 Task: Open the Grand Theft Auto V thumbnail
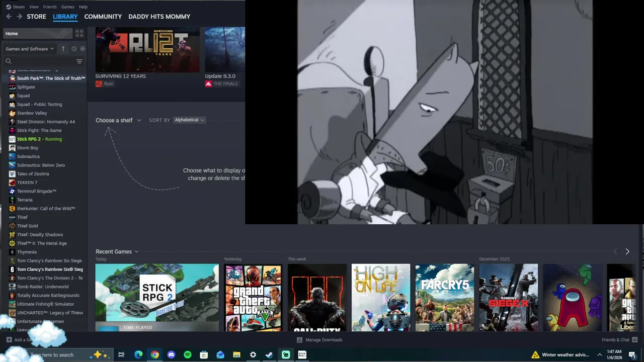pyautogui.click(x=253, y=298)
